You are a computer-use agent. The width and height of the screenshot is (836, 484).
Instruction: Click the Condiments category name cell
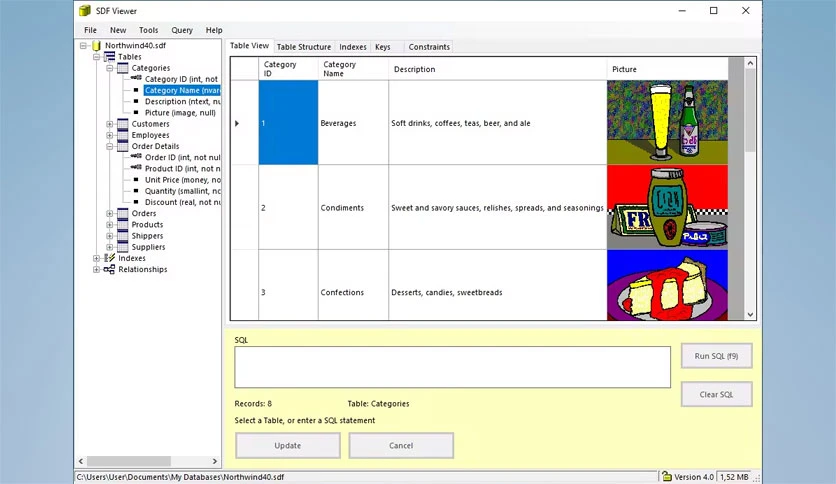(353, 207)
